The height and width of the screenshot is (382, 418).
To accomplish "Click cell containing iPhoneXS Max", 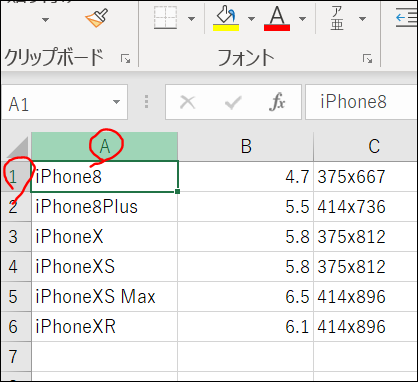I will 104,297.
